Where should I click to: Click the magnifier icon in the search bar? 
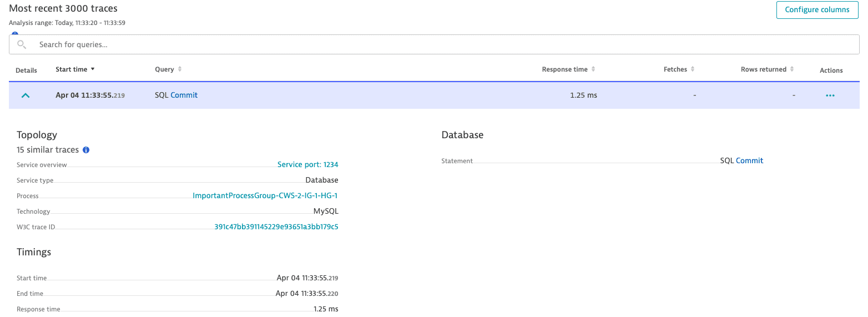click(x=22, y=44)
